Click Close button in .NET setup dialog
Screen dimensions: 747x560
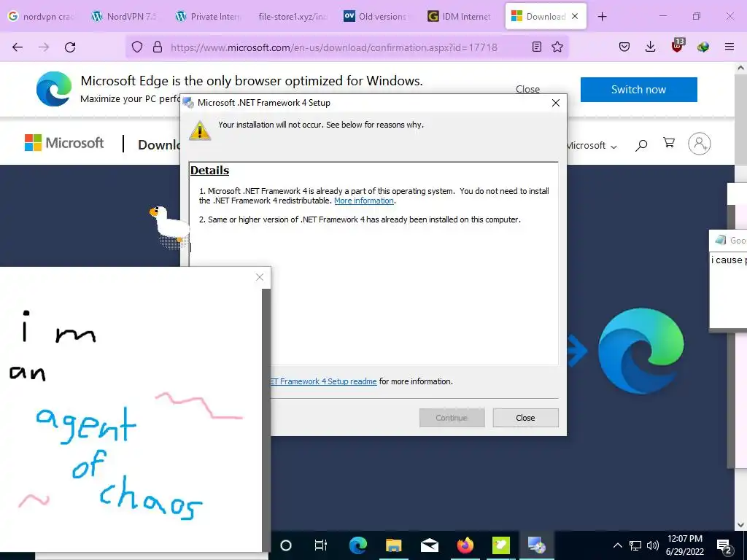click(525, 418)
